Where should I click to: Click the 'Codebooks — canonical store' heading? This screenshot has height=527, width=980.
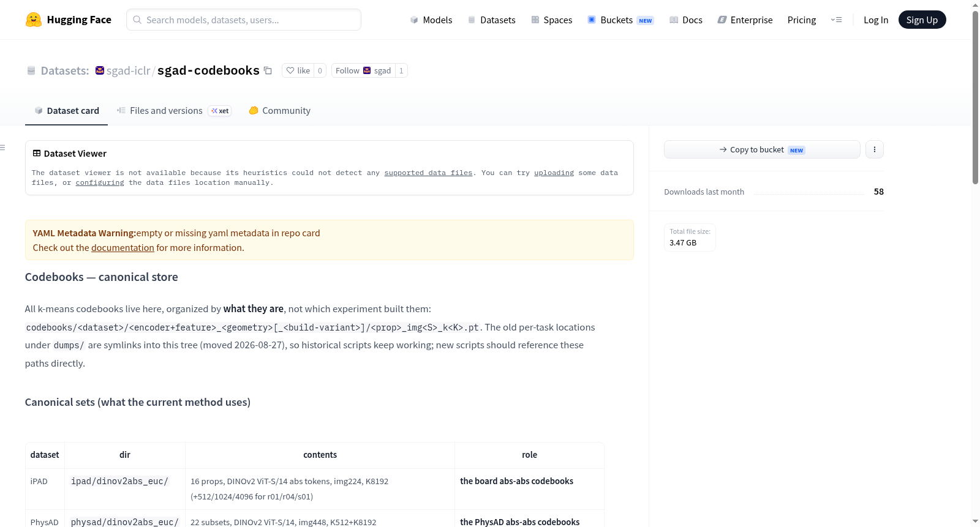point(102,277)
